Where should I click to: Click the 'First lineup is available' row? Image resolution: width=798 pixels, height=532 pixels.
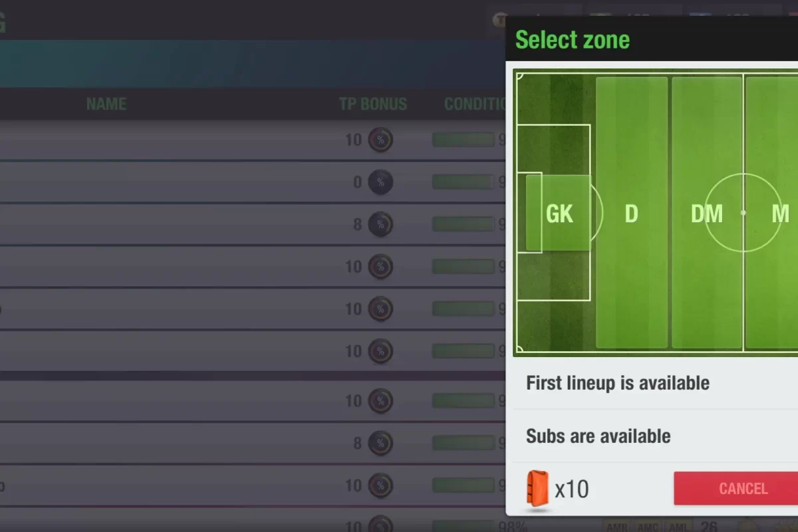click(655, 383)
